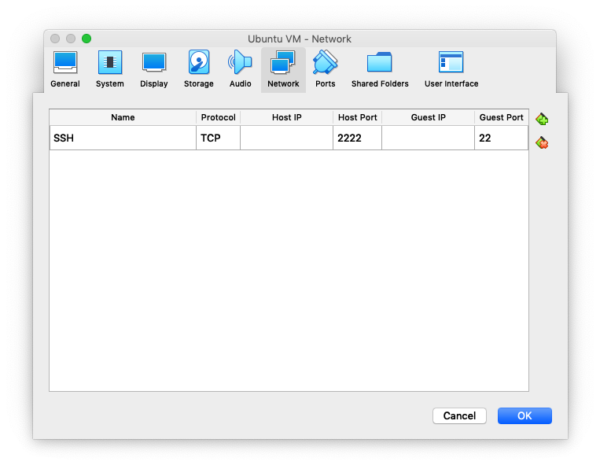Image resolution: width=600 pixels, height=465 pixels.
Task: Open the Audio settings icon
Action: pyautogui.click(x=240, y=70)
